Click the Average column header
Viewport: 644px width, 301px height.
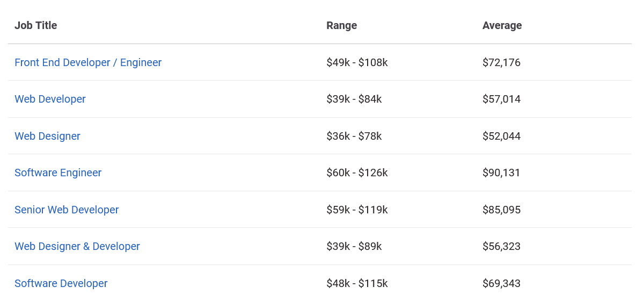pyautogui.click(x=502, y=25)
